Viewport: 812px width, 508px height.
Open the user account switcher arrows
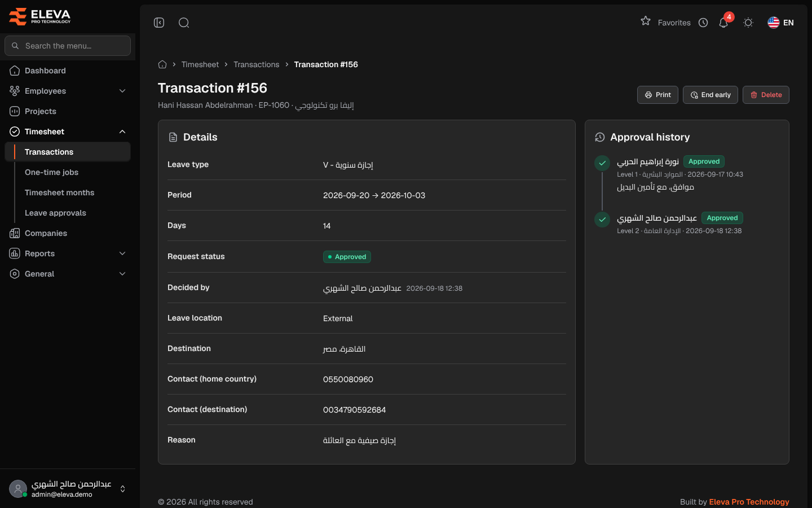coord(122,489)
